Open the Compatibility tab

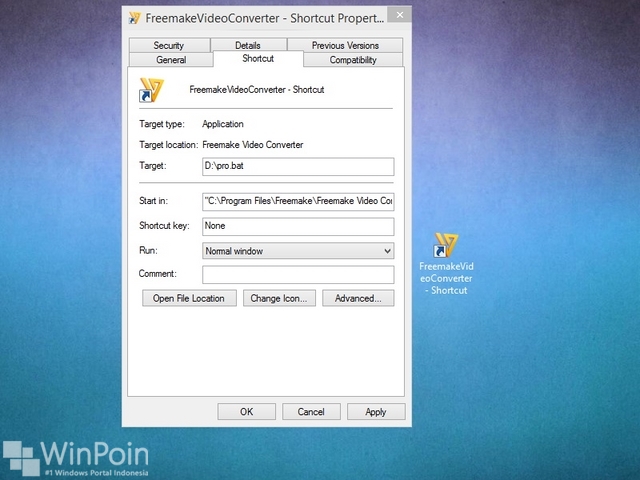(x=353, y=60)
